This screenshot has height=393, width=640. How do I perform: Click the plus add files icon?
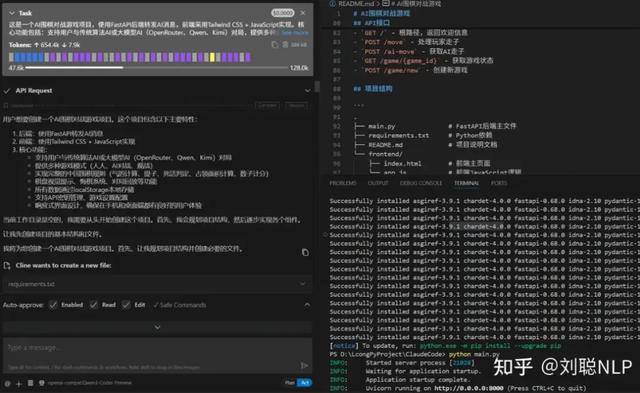(18, 383)
